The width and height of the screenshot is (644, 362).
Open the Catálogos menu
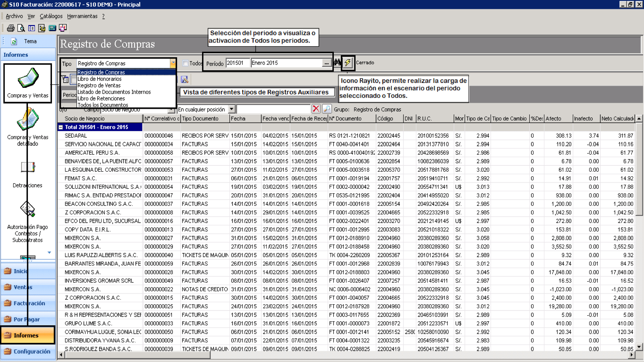click(51, 16)
